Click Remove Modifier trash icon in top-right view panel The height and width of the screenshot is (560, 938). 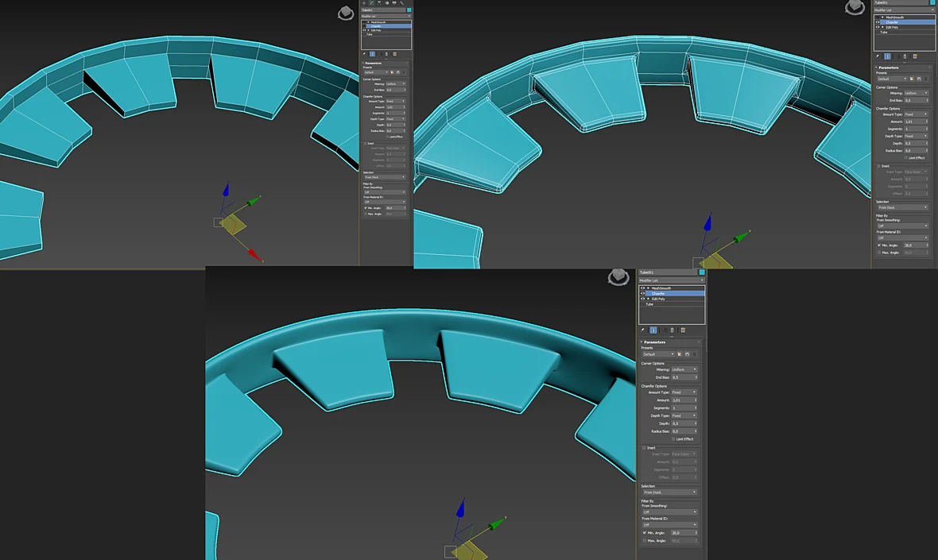905,56
